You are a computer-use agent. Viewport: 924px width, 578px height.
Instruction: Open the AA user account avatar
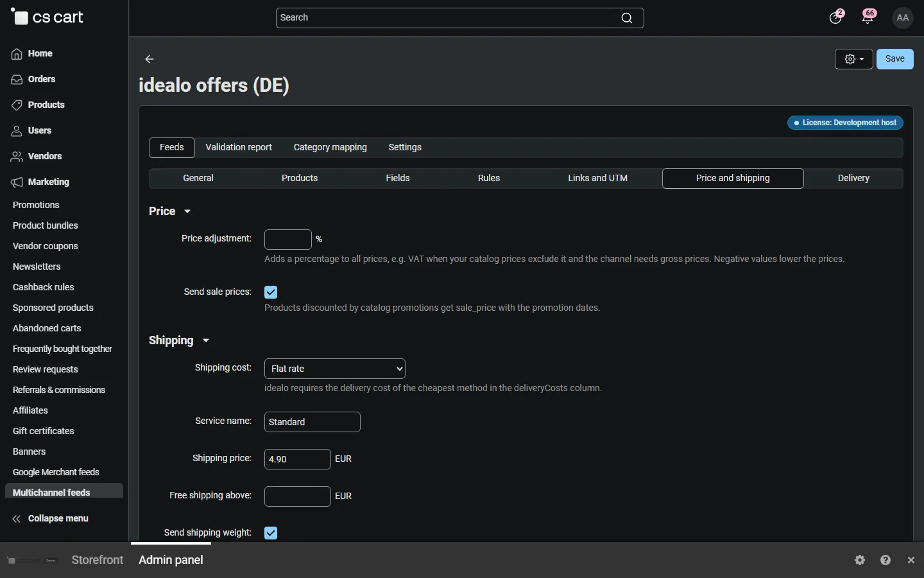point(903,18)
